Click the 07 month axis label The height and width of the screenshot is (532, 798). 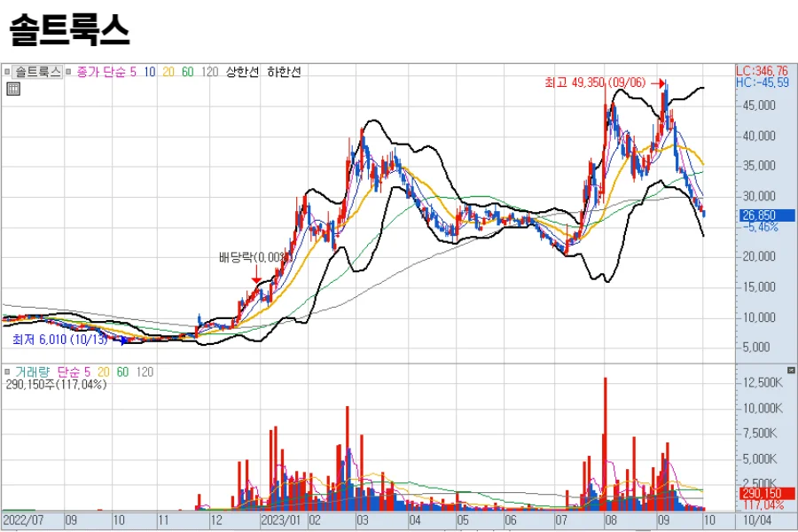(561, 520)
